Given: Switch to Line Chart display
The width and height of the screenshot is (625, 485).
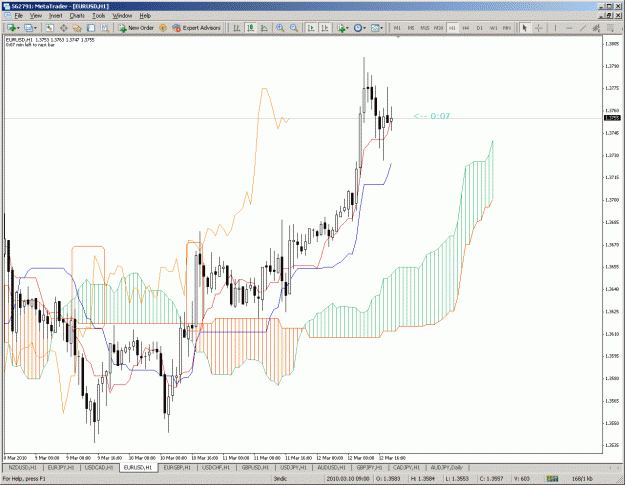Looking at the screenshot, I should click(x=264, y=28).
